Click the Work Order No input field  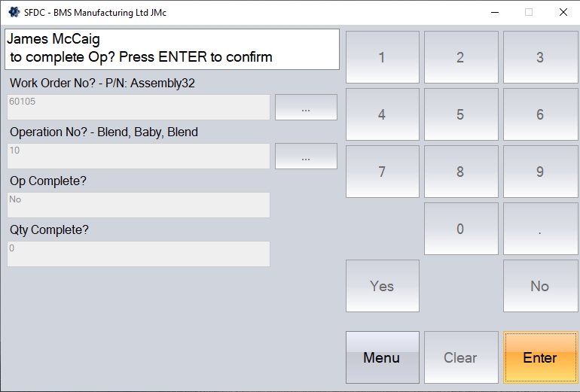(x=139, y=108)
